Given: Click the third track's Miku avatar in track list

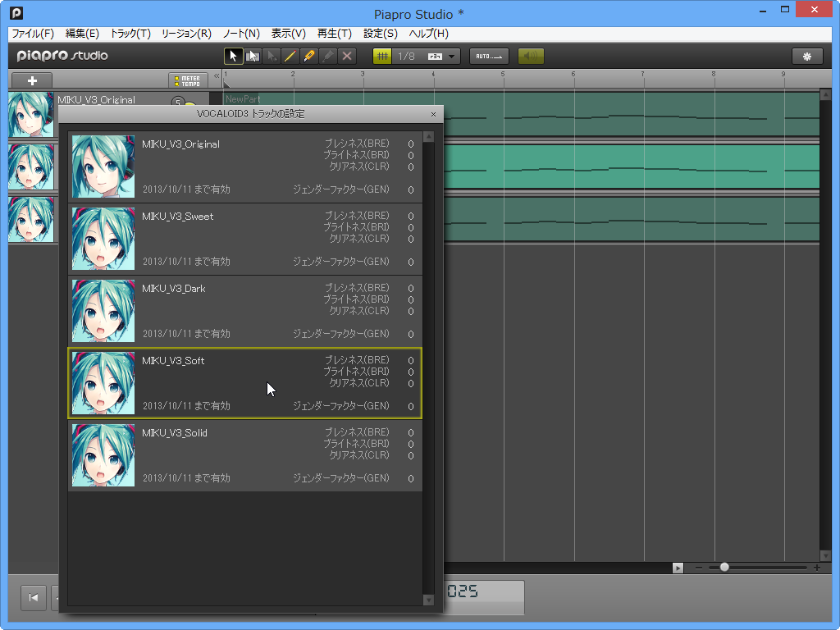Looking at the screenshot, I should click(30, 220).
